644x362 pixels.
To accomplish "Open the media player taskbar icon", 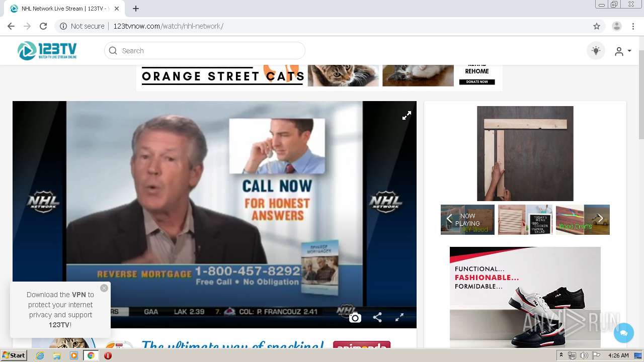I will pyautogui.click(x=74, y=355).
